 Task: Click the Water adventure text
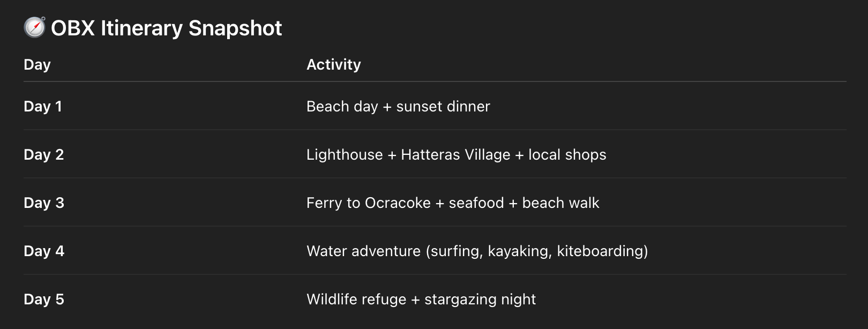click(363, 251)
